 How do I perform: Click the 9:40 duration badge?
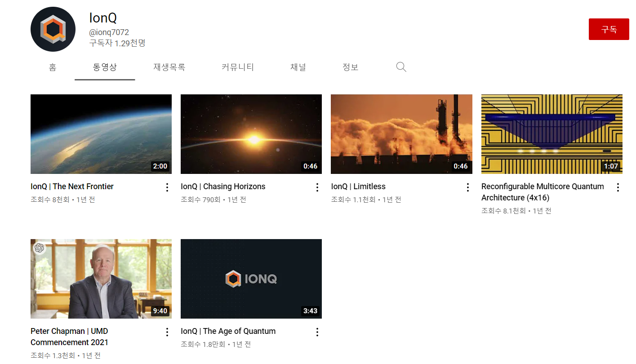coord(160,311)
